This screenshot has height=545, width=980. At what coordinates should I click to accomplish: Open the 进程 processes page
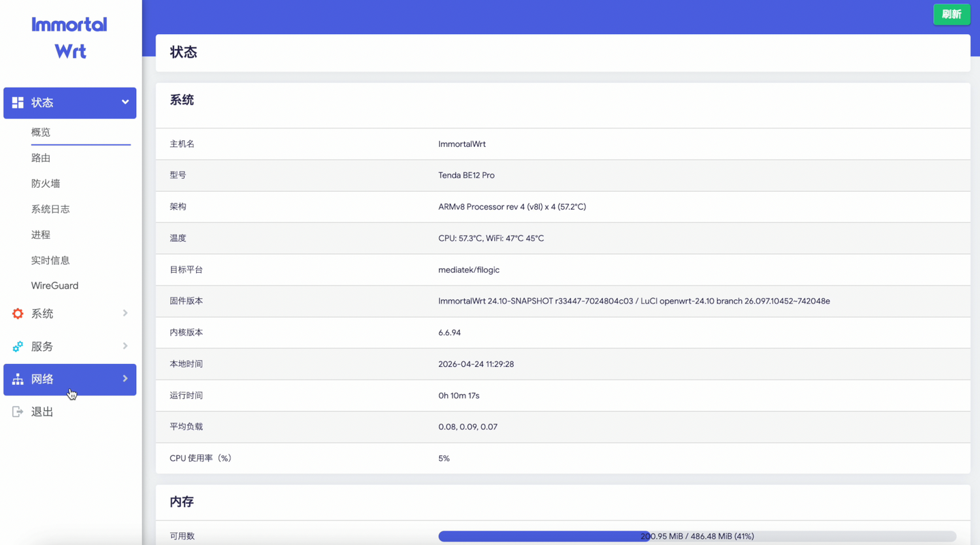pos(41,235)
